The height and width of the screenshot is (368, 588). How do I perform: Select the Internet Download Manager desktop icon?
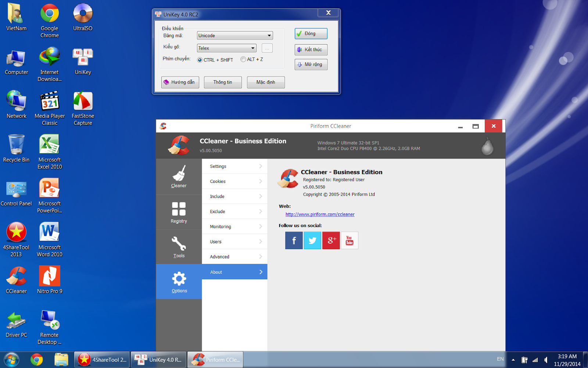pyautogui.click(x=50, y=64)
